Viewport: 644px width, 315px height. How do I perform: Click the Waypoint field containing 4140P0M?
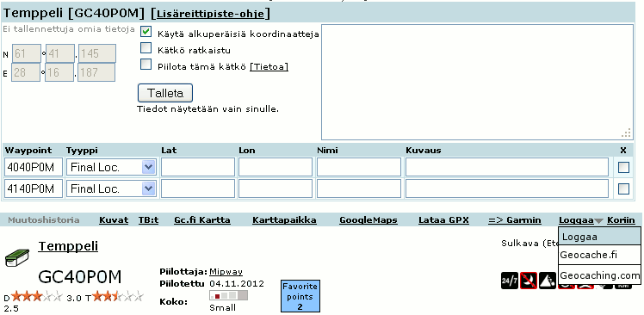click(x=34, y=188)
